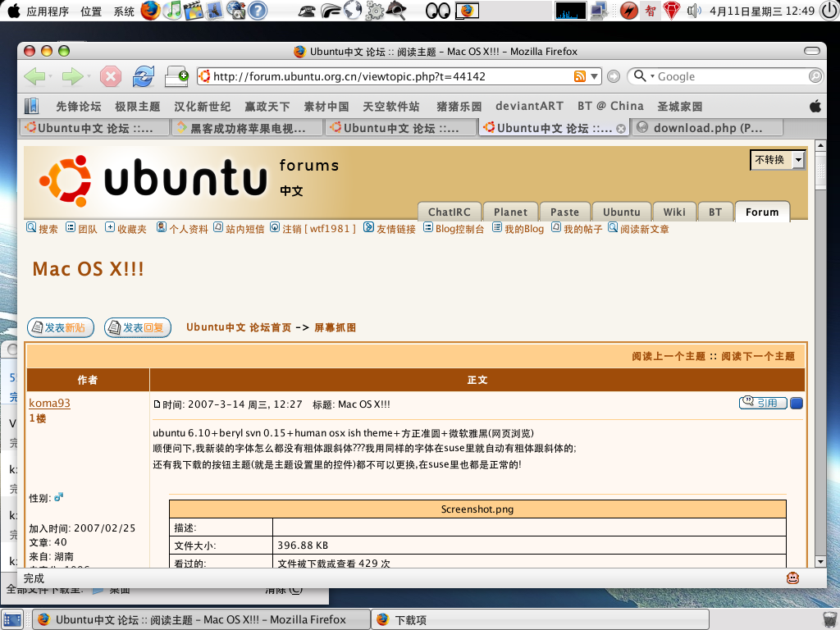Image resolution: width=840 pixels, height=630 pixels.
Task: Click the blue square icon next to 引用
Action: [796, 403]
